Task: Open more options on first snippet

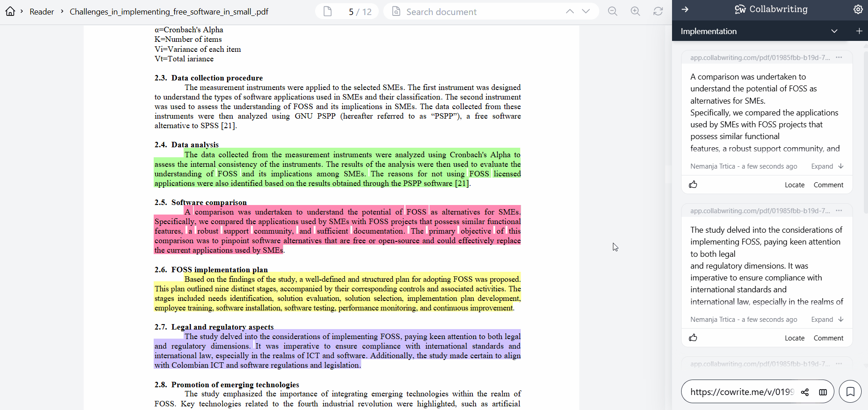Action: click(x=839, y=57)
